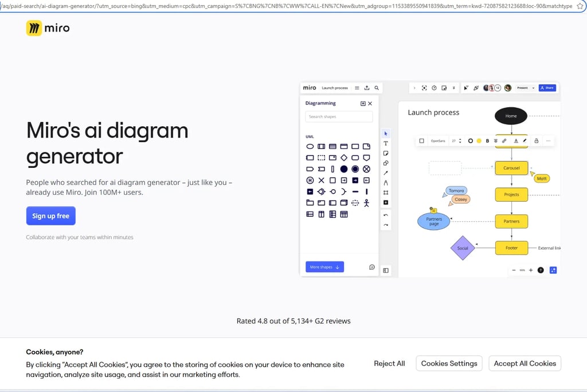Screen dimensions: 587x392
Task: Click the UML circled X shape
Action: 366,169
